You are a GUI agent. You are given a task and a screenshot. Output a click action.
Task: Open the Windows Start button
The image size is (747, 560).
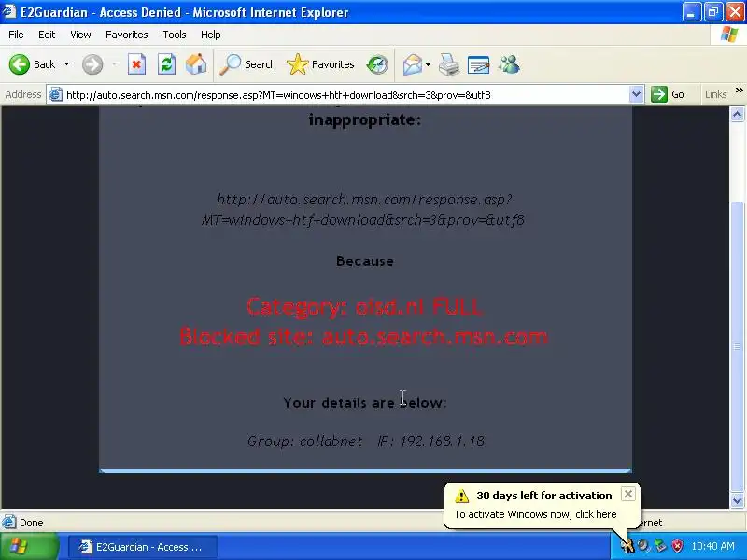(30, 547)
